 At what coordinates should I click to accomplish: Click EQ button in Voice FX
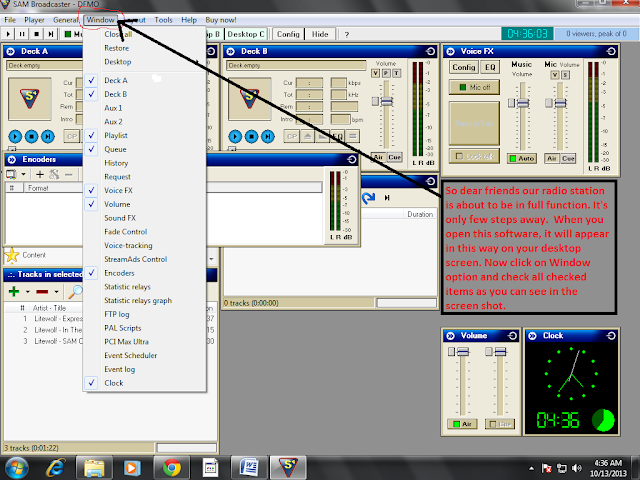tap(490, 67)
